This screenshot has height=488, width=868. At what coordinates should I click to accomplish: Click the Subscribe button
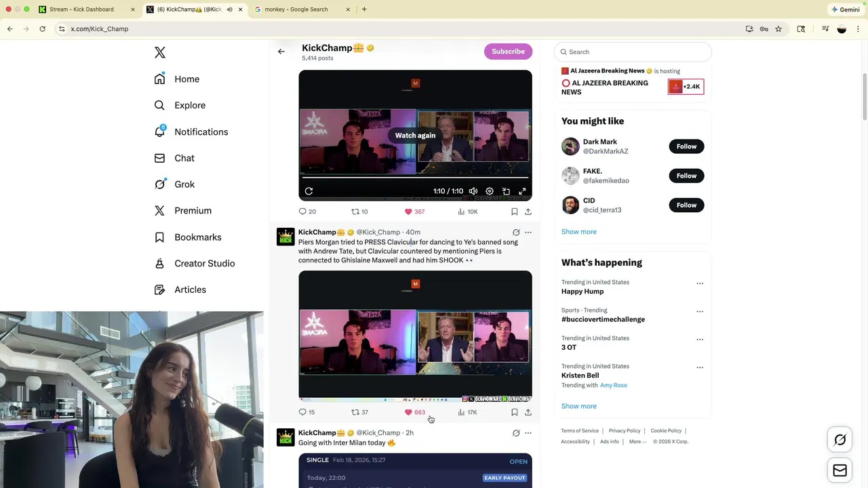click(x=508, y=52)
